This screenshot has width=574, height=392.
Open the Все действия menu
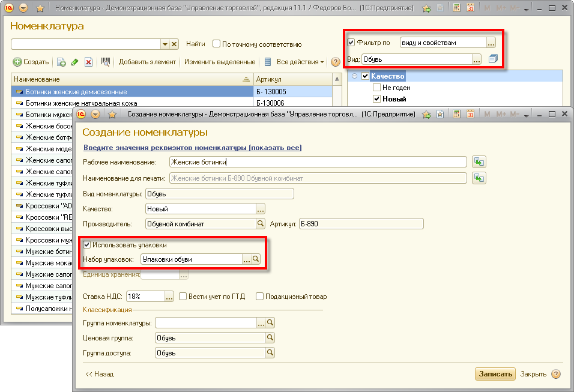click(x=300, y=62)
